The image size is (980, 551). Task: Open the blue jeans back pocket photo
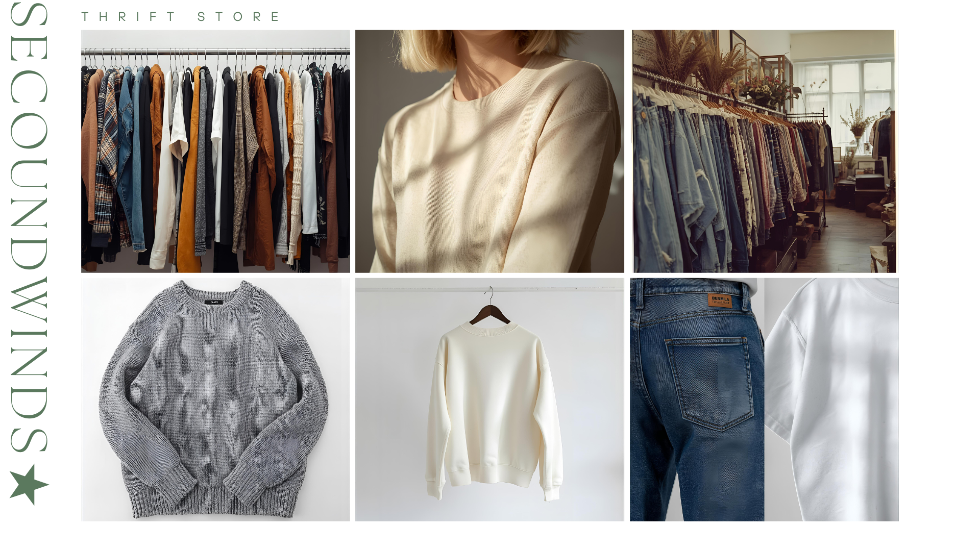pyautogui.click(x=697, y=399)
